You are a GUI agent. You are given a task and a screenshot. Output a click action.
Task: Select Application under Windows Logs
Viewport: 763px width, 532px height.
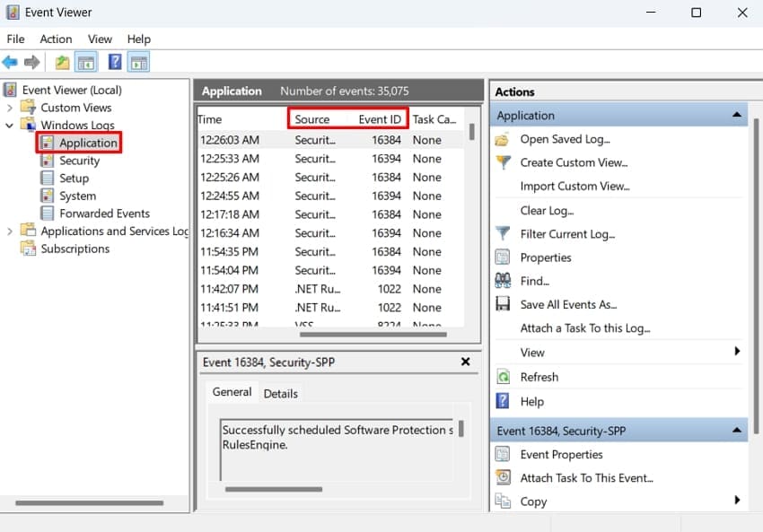point(88,143)
